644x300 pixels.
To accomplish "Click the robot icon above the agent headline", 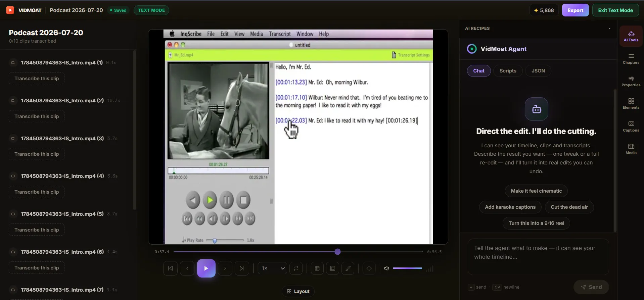I will point(537,109).
